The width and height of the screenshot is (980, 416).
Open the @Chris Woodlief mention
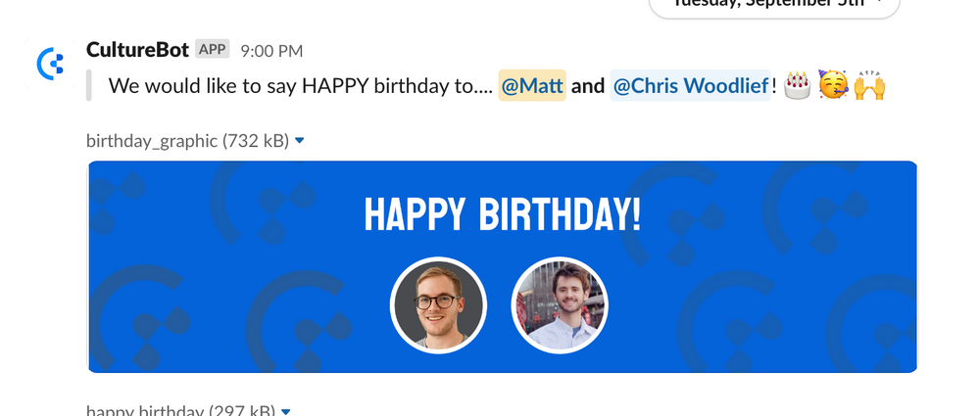click(691, 85)
